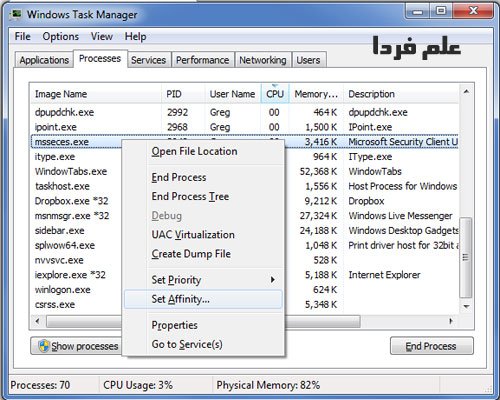Click the vertical scrollbar up arrow
This screenshot has height=400, width=500.
coord(466,92)
